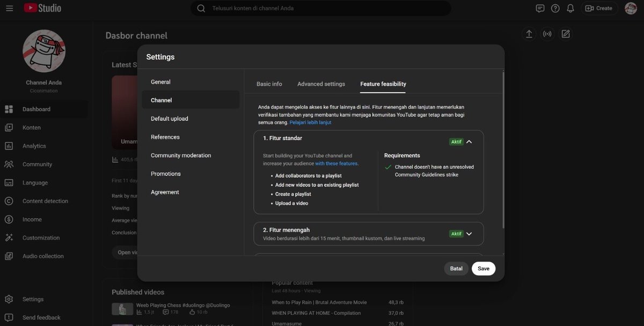
Task: Click views icon beside 1,5 jt
Action: pyautogui.click(x=139, y=312)
